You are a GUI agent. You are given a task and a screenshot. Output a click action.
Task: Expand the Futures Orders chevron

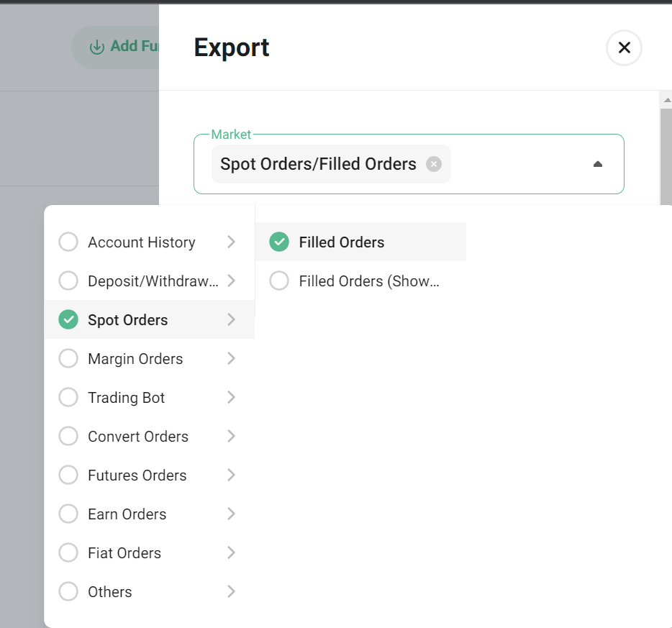tap(231, 475)
